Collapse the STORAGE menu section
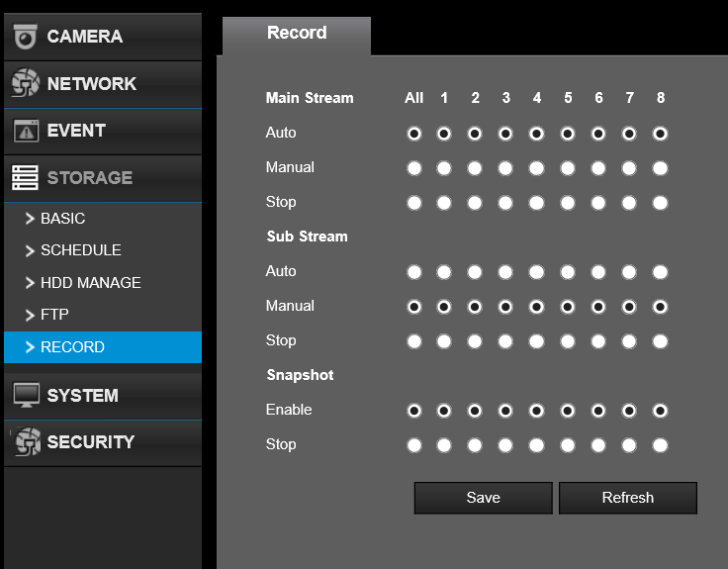This screenshot has width=728, height=569. pyautogui.click(x=103, y=178)
